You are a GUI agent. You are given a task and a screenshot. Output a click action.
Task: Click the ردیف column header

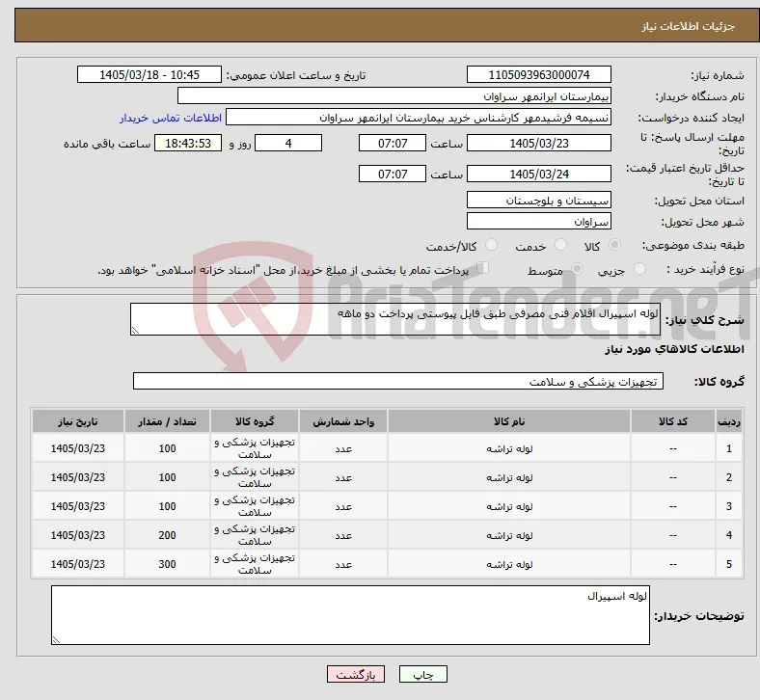729,421
